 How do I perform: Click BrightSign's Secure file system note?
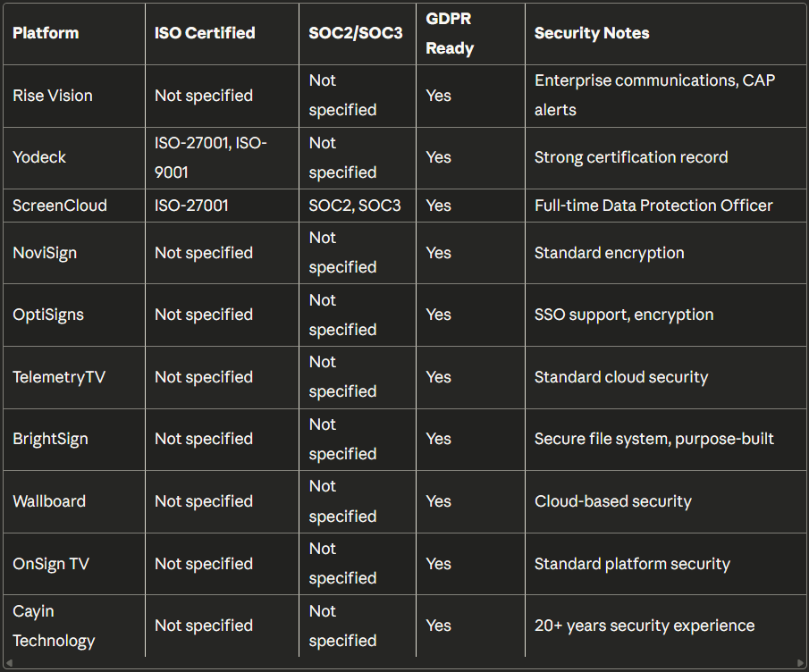point(654,439)
